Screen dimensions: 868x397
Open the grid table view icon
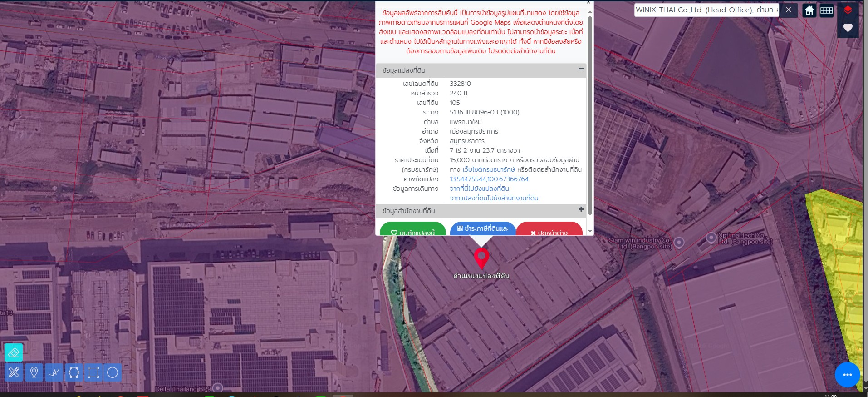point(826,10)
